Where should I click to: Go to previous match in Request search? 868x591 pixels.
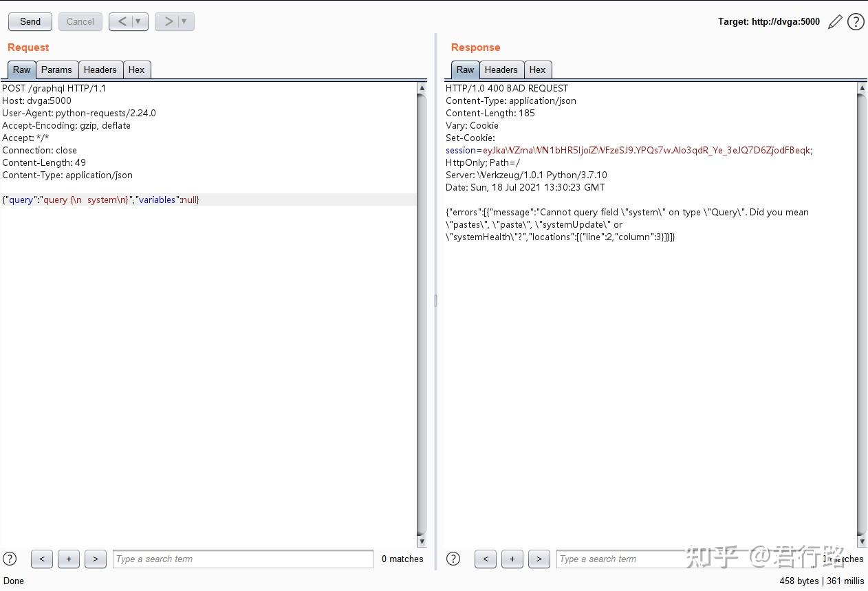pos(42,559)
